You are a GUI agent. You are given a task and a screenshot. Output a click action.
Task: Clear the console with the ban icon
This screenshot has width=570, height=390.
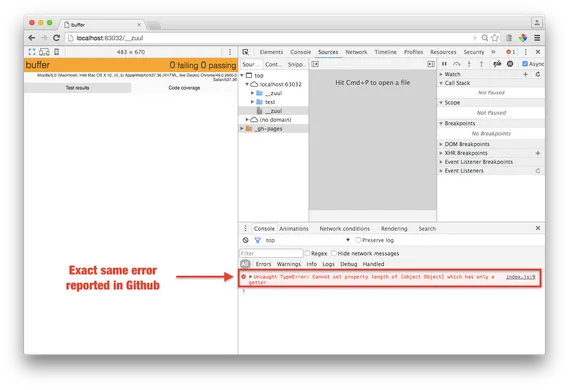coord(246,240)
